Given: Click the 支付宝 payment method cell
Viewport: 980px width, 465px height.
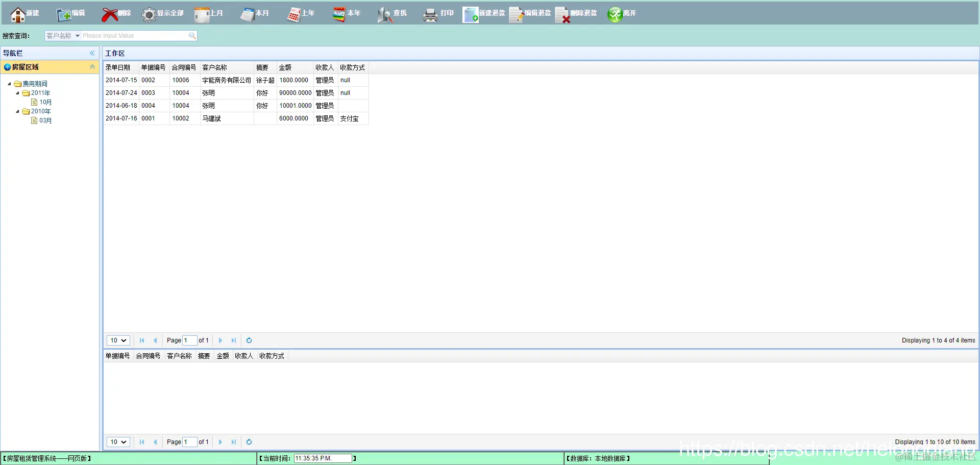Looking at the screenshot, I should (353, 118).
